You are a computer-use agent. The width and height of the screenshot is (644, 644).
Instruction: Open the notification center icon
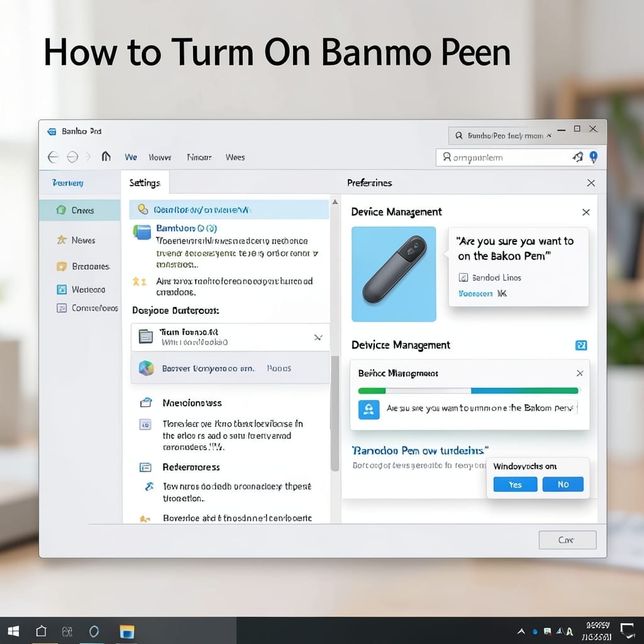628,630
